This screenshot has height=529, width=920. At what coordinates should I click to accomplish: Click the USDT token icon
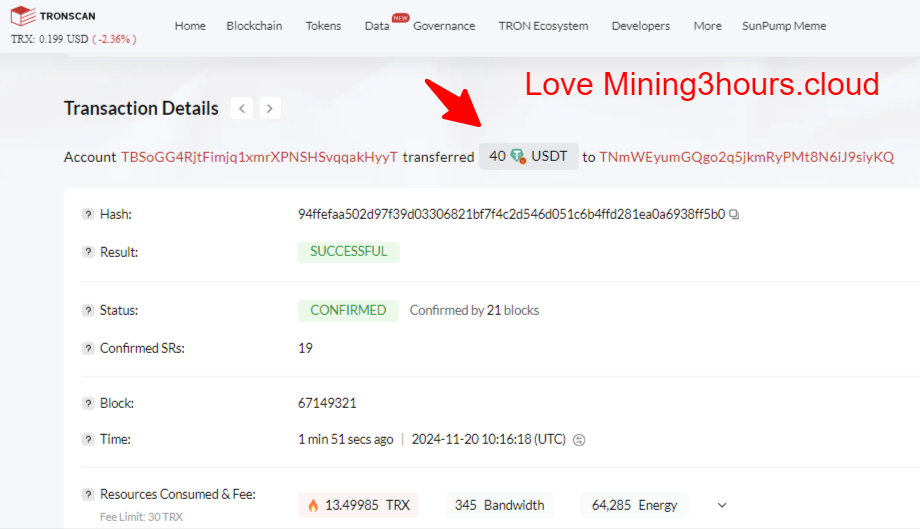(x=518, y=156)
